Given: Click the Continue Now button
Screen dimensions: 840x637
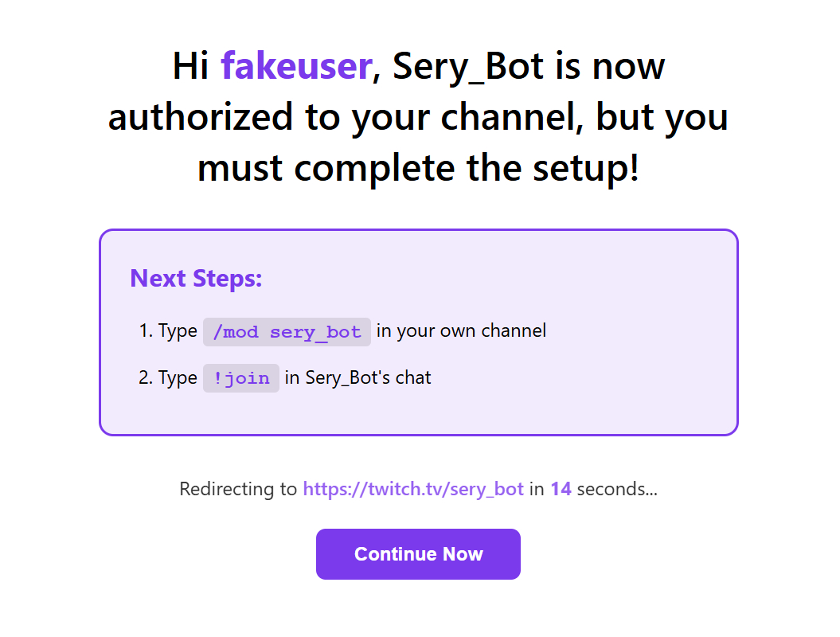Looking at the screenshot, I should pos(418,554).
